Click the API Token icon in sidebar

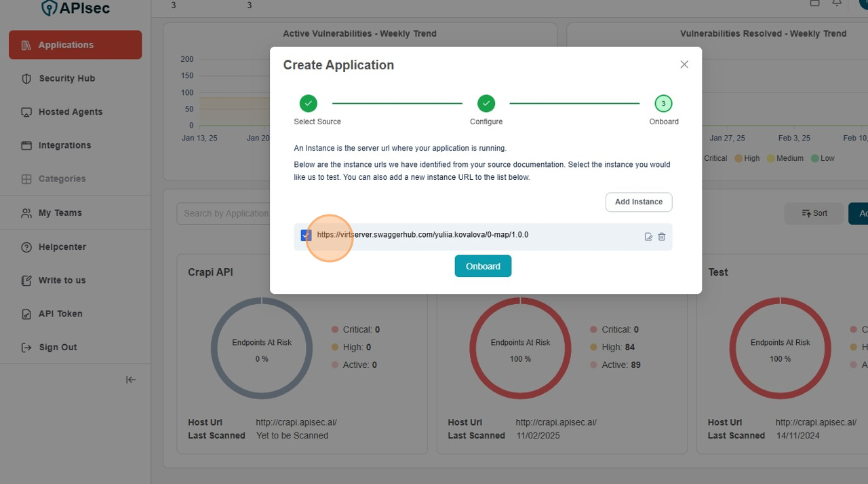tap(26, 314)
